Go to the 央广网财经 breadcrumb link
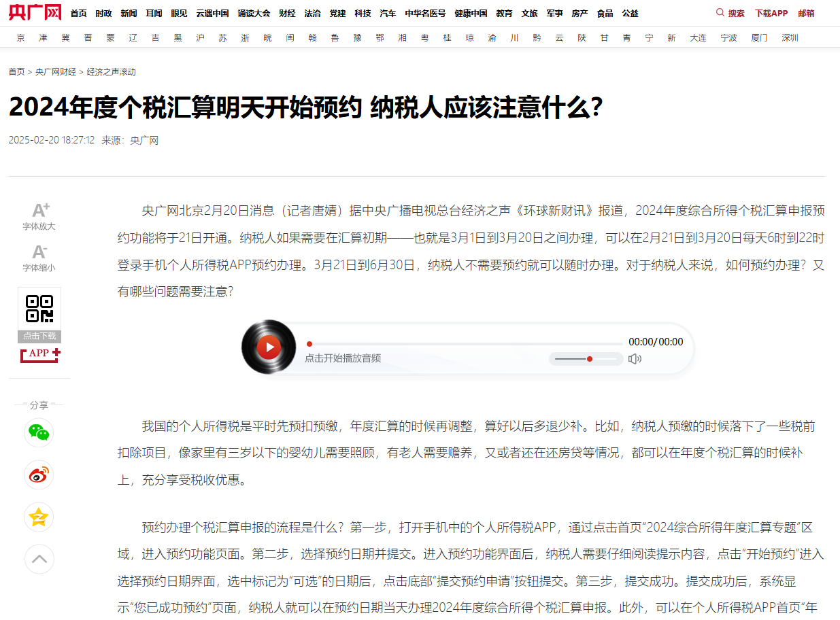Screen dimensions: 840x620 click(56, 72)
